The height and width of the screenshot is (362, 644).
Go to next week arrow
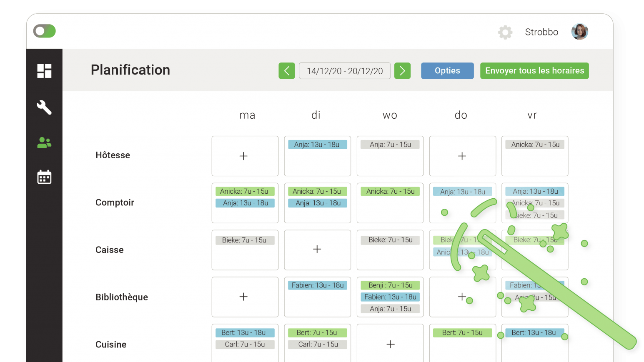(402, 71)
